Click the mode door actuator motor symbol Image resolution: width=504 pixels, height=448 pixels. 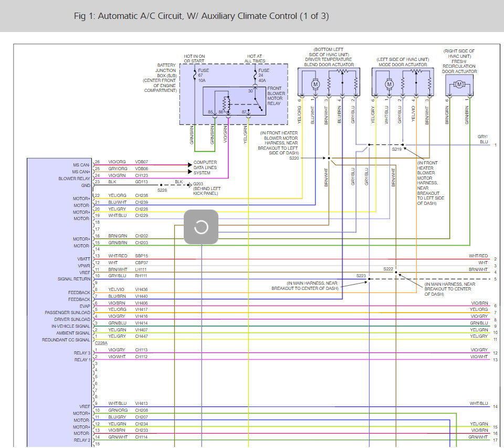pos(389,84)
